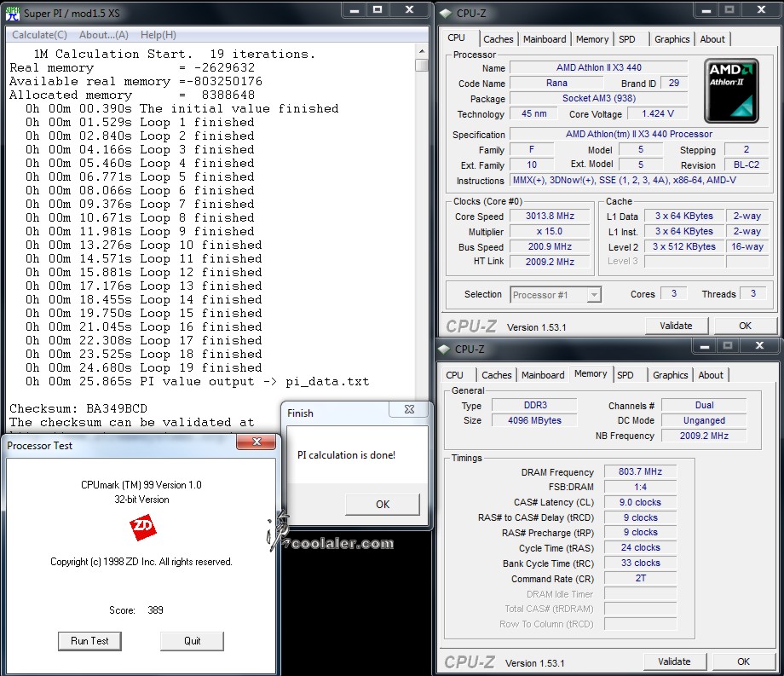Select About tab in the Processor CPU-Z window

point(712,39)
